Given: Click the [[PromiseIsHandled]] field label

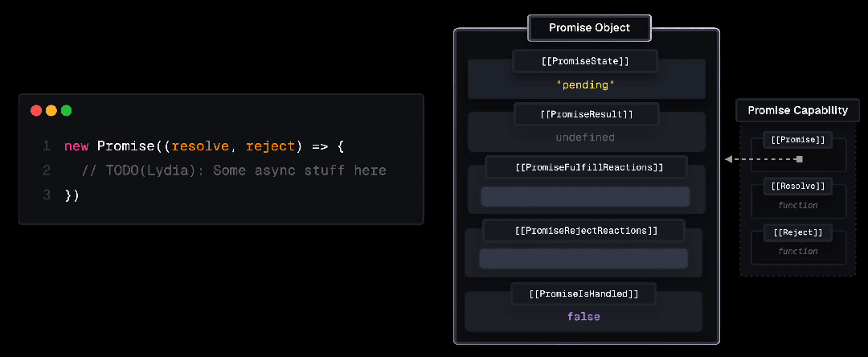Looking at the screenshot, I should [x=584, y=294].
